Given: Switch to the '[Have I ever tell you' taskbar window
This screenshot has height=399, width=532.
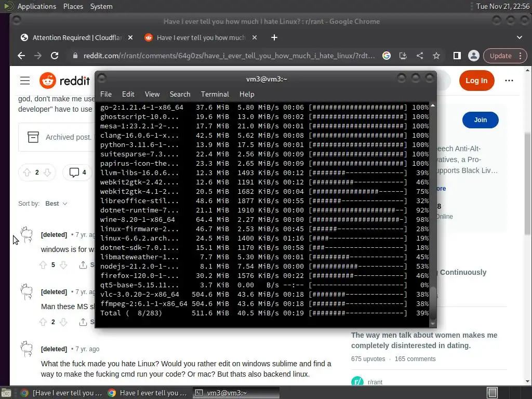Looking at the screenshot, I should [x=61, y=393].
